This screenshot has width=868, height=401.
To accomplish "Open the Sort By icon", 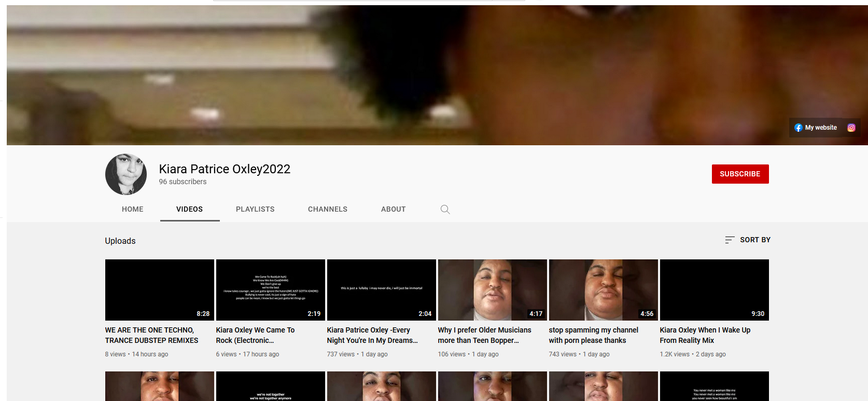I will (730, 240).
